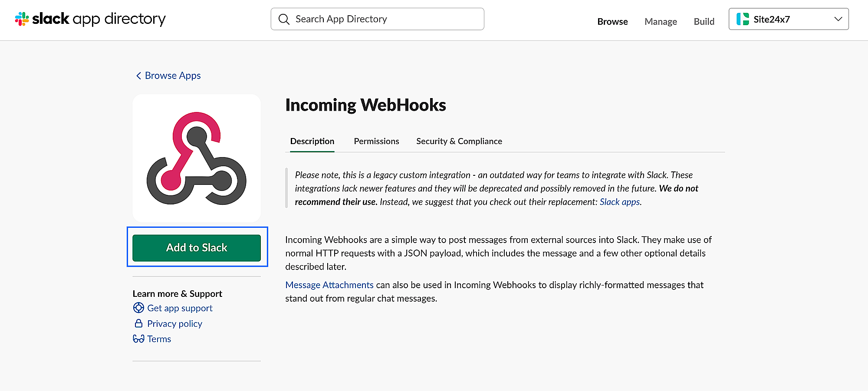Switch to the Permissions tab
868x391 pixels.
(x=376, y=141)
